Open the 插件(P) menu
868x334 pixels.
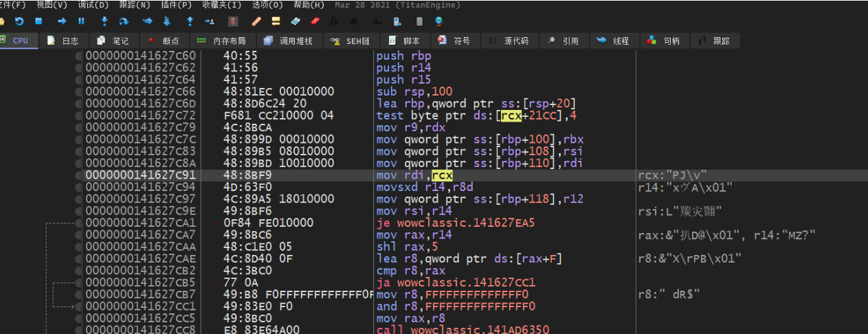[176, 5]
